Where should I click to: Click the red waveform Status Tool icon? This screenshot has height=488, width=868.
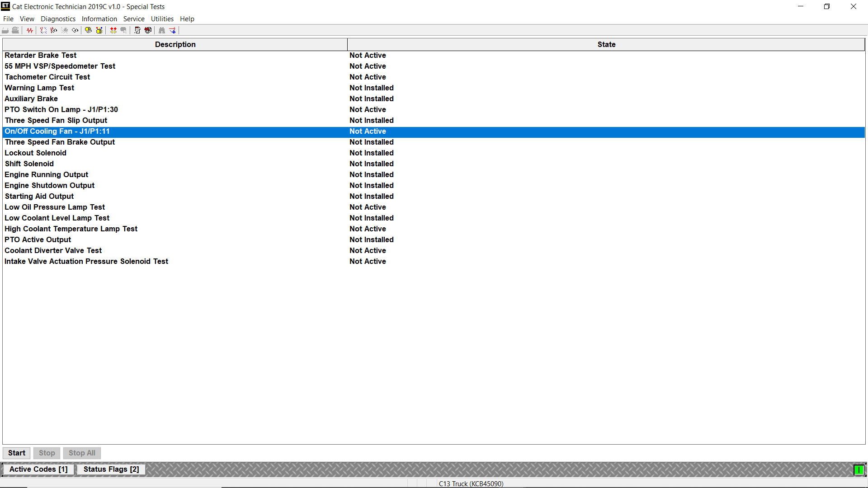[30, 30]
